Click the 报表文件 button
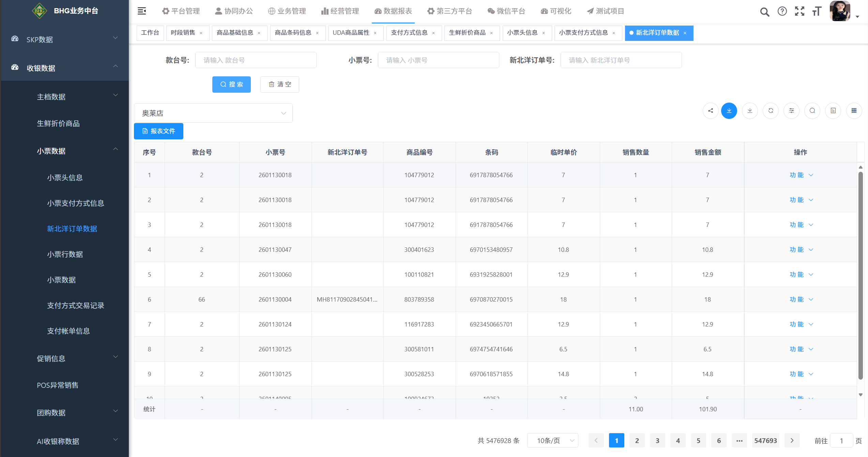This screenshot has height=457, width=868. tap(158, 131)
